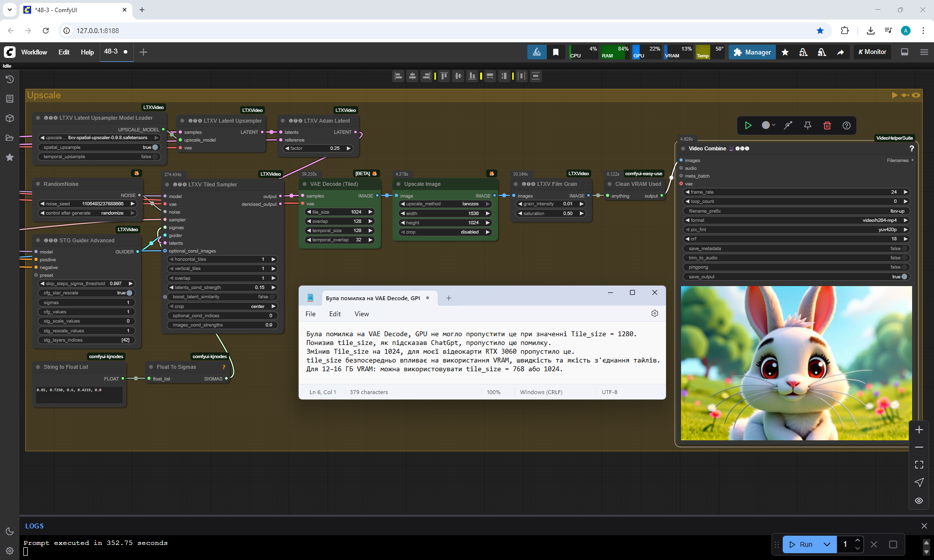This screenshot has width=934, height=560.
Task: Open the model library cube icon
Action: coord(10,118)
